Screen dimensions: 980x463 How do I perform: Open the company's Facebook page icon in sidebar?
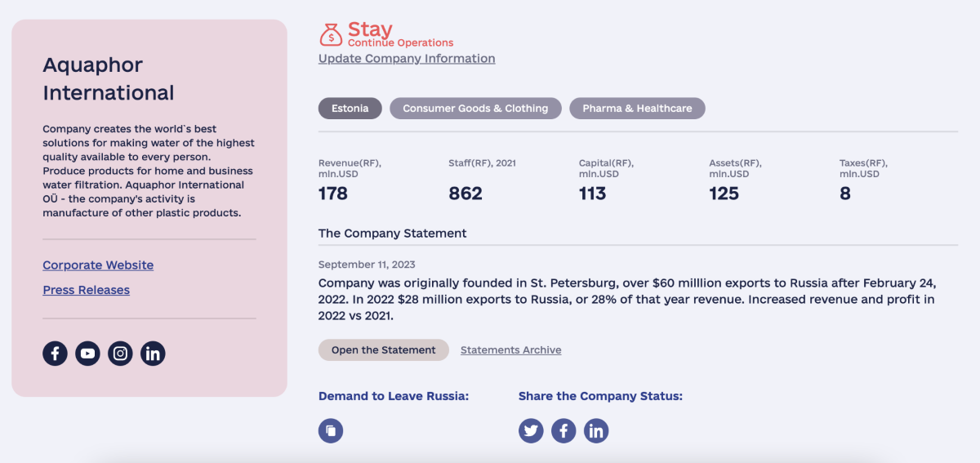[55, 354]
